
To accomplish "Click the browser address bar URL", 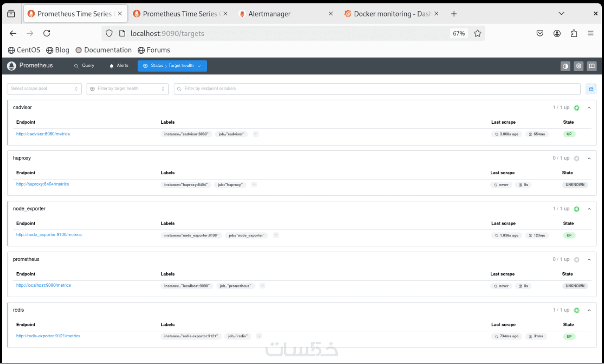I will pos(168,33).
